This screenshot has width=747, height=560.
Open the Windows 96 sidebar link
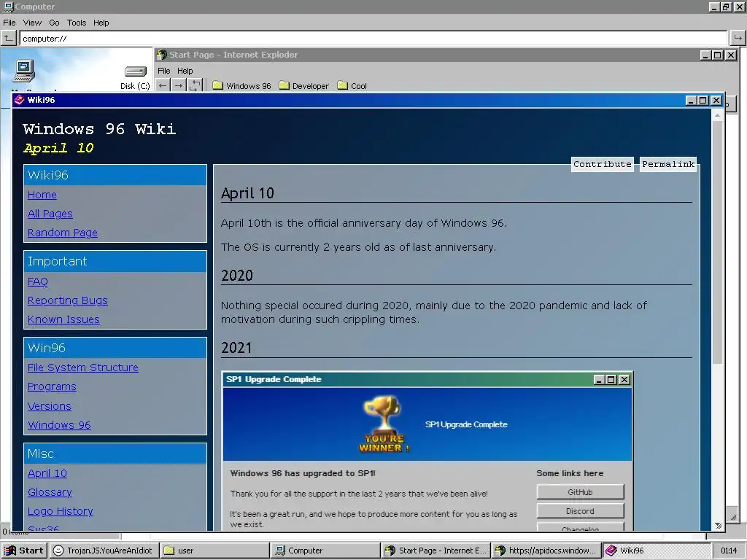[x=59, y=425]
